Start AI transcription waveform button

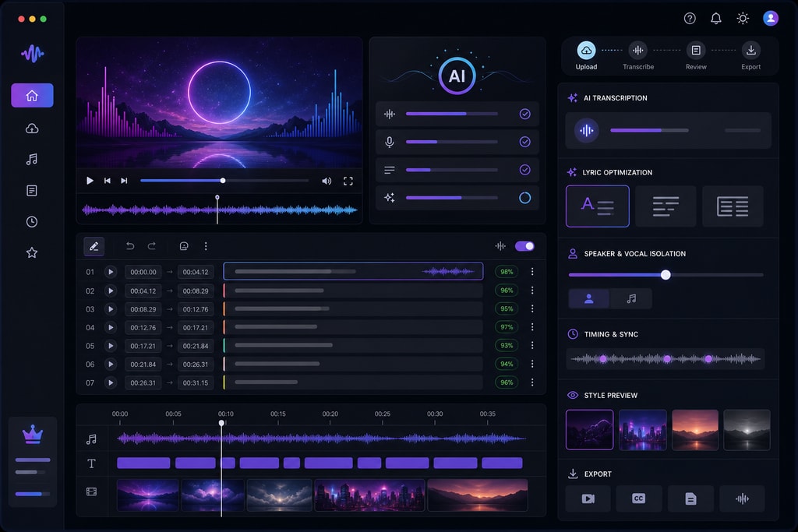pos(586,131)
